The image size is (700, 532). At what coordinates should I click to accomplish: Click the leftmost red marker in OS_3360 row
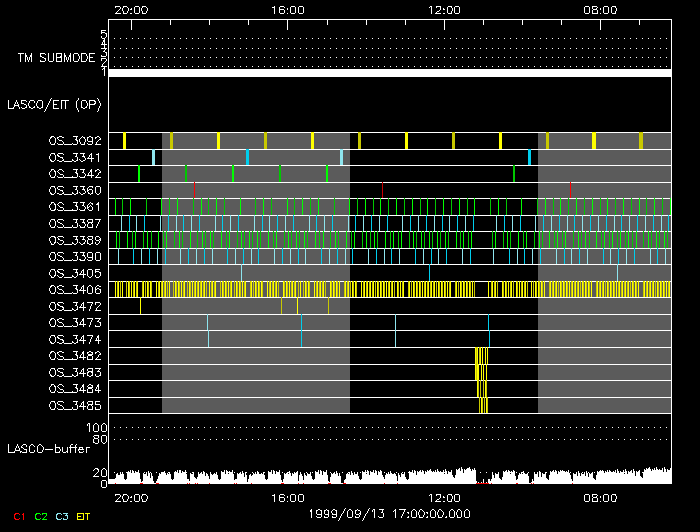(195, 190)
